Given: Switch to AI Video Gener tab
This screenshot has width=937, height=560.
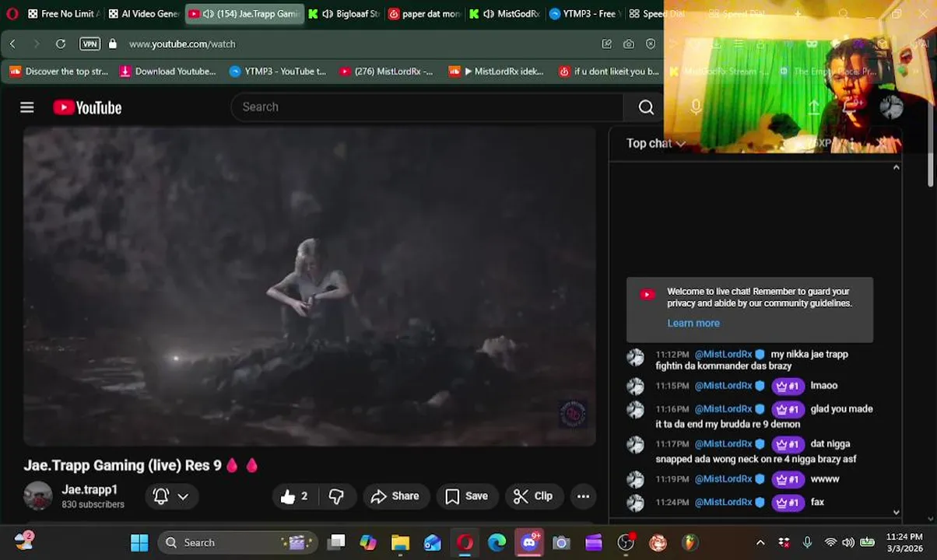Looking at the screenshot, I should [x=143, y=13].
